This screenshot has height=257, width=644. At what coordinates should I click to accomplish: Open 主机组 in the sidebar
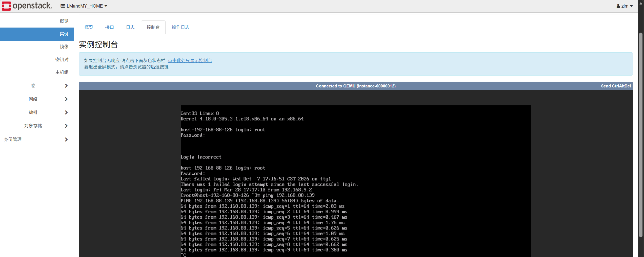[x=62, y=72]
